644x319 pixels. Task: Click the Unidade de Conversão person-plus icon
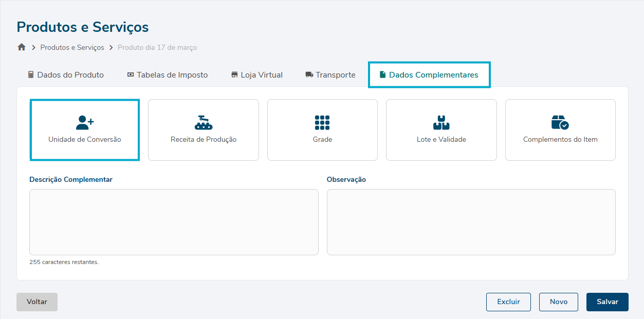pyautogui.click(x=85, y=122)
